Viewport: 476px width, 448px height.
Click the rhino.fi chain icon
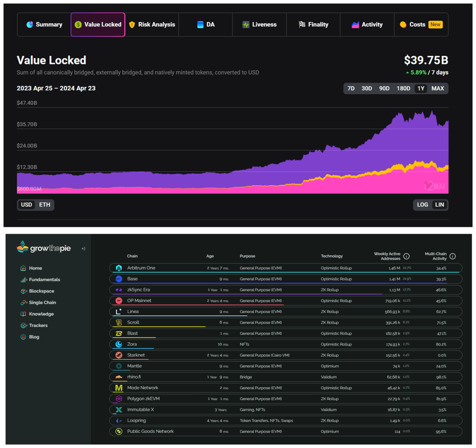point(119,377)
